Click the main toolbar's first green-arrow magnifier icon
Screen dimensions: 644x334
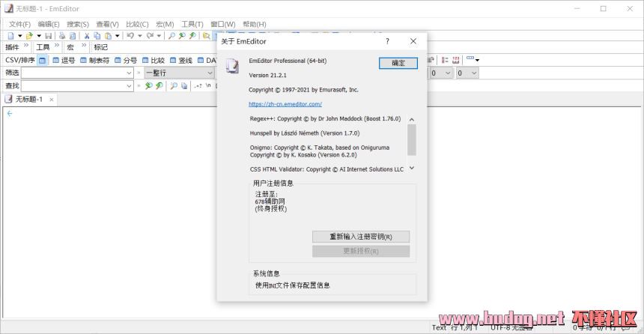182,36
